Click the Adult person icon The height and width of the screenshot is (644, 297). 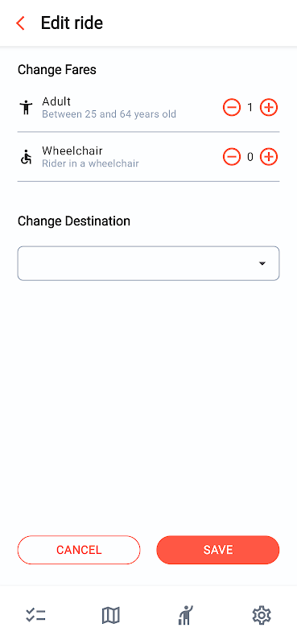27,108
